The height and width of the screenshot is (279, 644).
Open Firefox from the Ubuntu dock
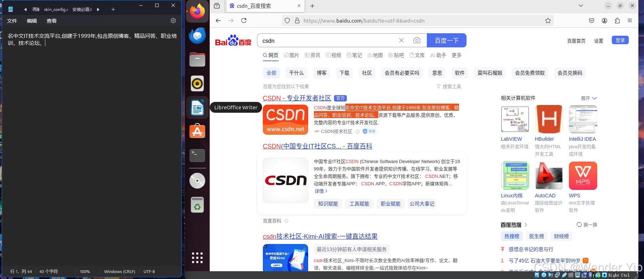click(197, 12)
